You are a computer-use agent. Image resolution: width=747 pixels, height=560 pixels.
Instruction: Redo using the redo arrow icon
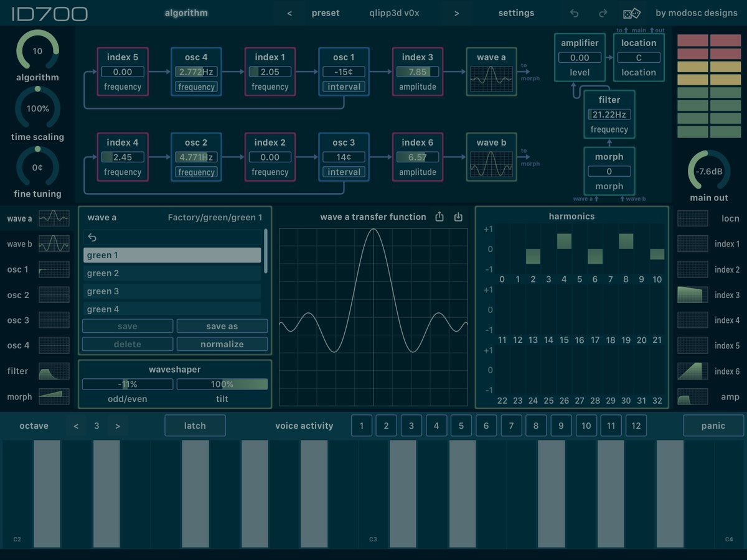(x=601, y=12)
